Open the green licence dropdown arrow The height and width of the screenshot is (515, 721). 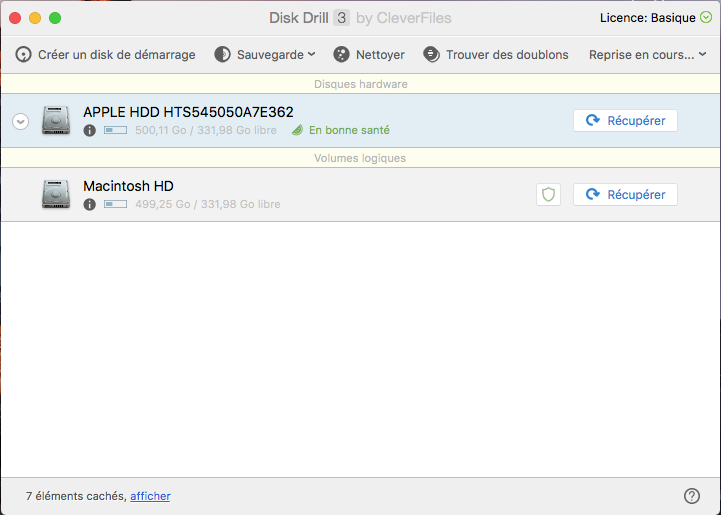coord(706,17)
